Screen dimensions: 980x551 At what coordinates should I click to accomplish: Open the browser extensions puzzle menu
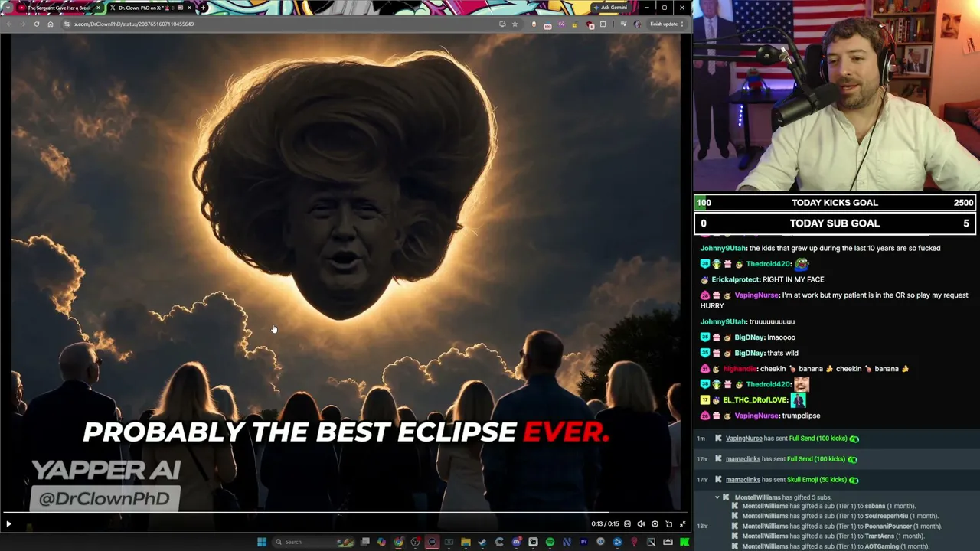click(x=603, y=24)
